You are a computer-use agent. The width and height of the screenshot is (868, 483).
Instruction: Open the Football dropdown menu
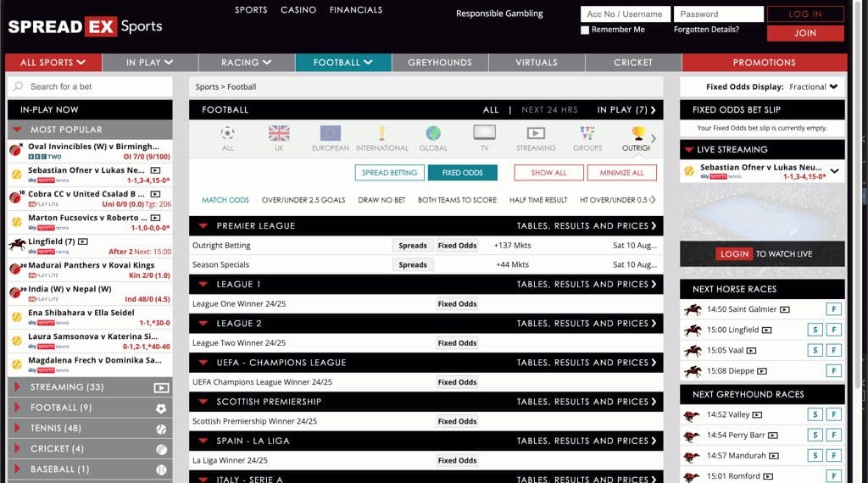[x=343, y=63]
